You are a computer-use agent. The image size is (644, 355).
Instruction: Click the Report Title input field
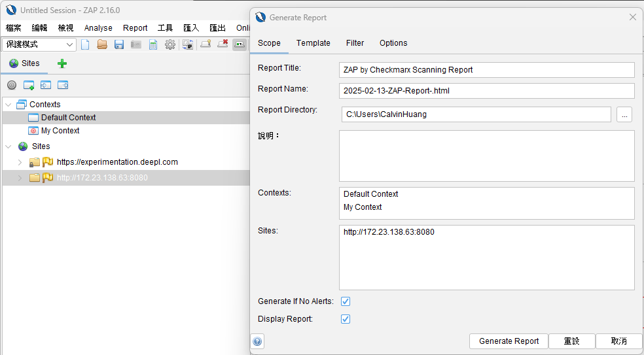click(x=486, y=70)
